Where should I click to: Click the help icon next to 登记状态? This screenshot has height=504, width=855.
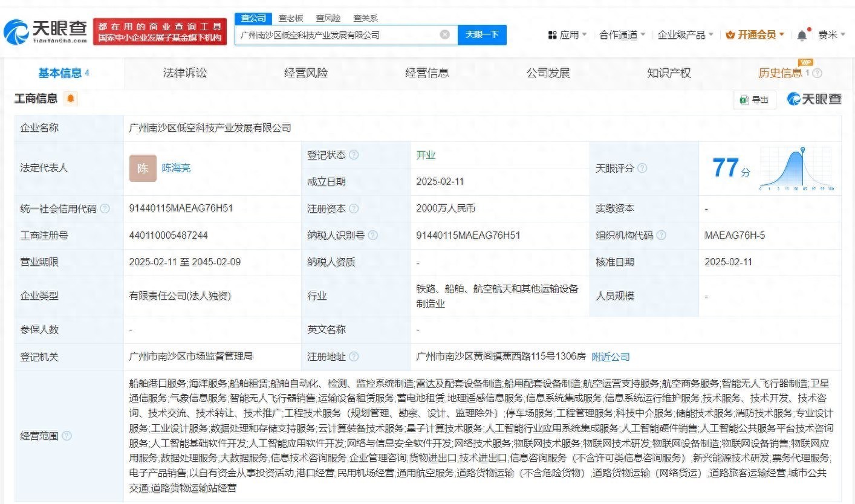354,155
